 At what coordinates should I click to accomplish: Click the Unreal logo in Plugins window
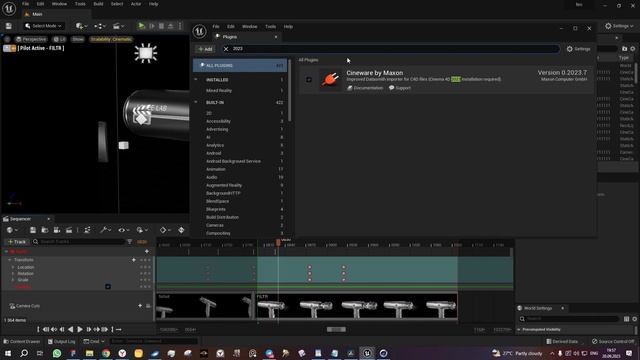[199, 31]
